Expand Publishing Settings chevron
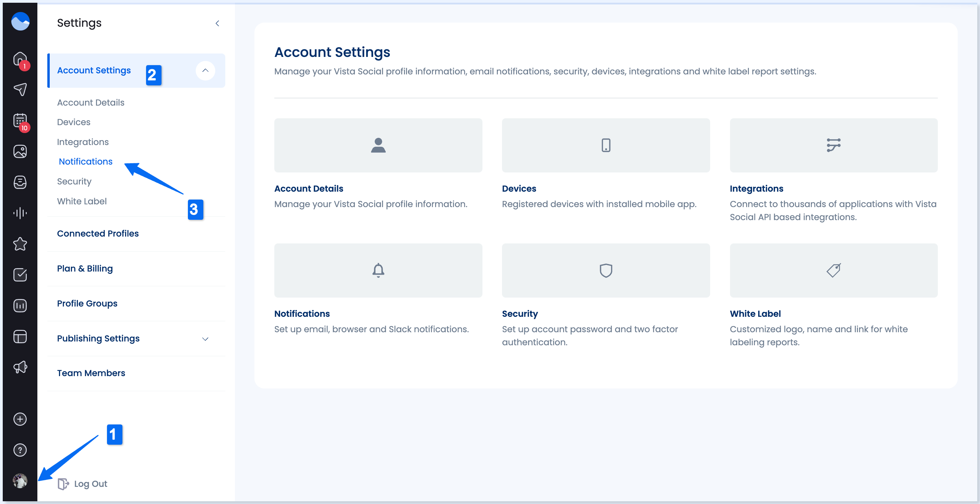The height and width of the screenshot is (504, 980). 205,339
